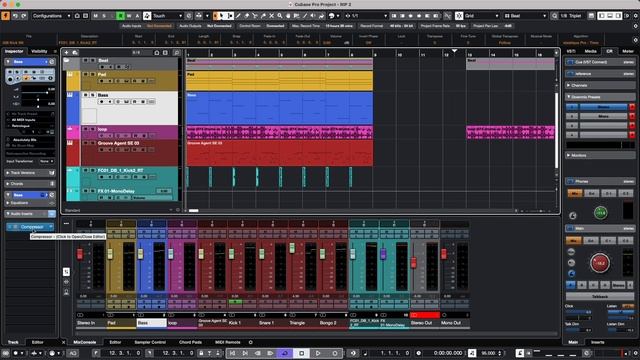This screenshot has width=640, height=360.
Task: Click the Record transport button
Action: 335,353
